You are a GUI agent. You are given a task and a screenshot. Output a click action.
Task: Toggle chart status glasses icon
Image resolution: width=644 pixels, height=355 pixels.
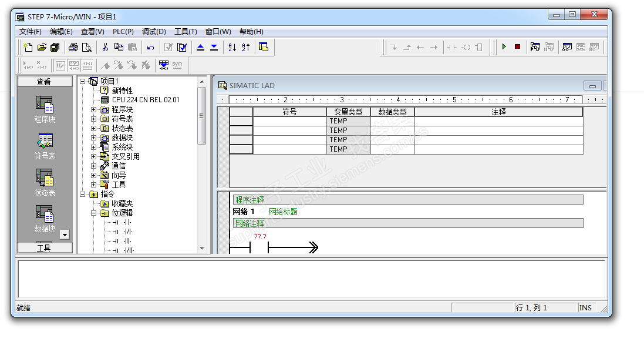click(x=567, y=47)
